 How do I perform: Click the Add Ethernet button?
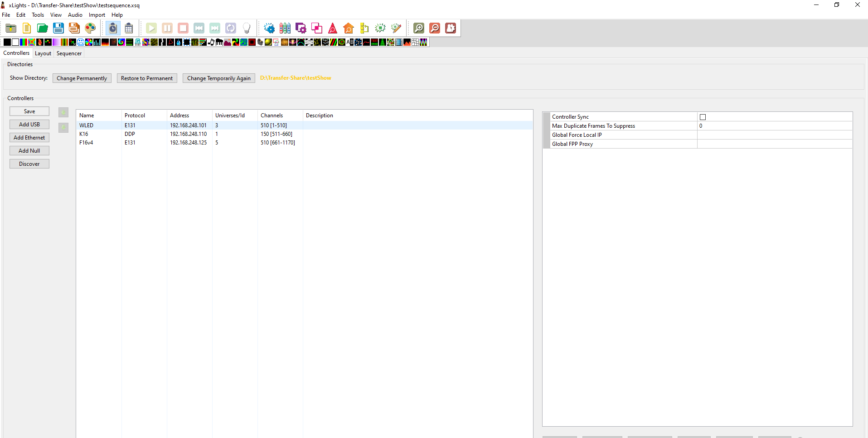pos(29,137)
